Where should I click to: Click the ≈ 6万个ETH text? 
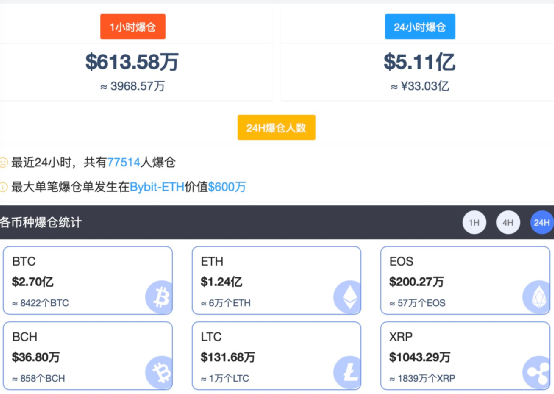226,303
